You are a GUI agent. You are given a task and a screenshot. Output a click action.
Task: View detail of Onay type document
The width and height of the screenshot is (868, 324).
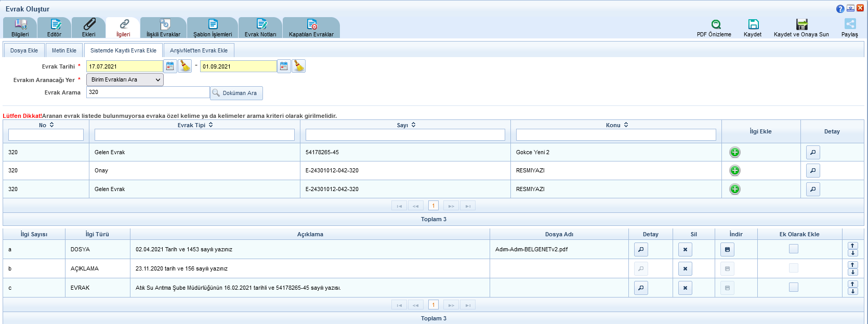813,171
